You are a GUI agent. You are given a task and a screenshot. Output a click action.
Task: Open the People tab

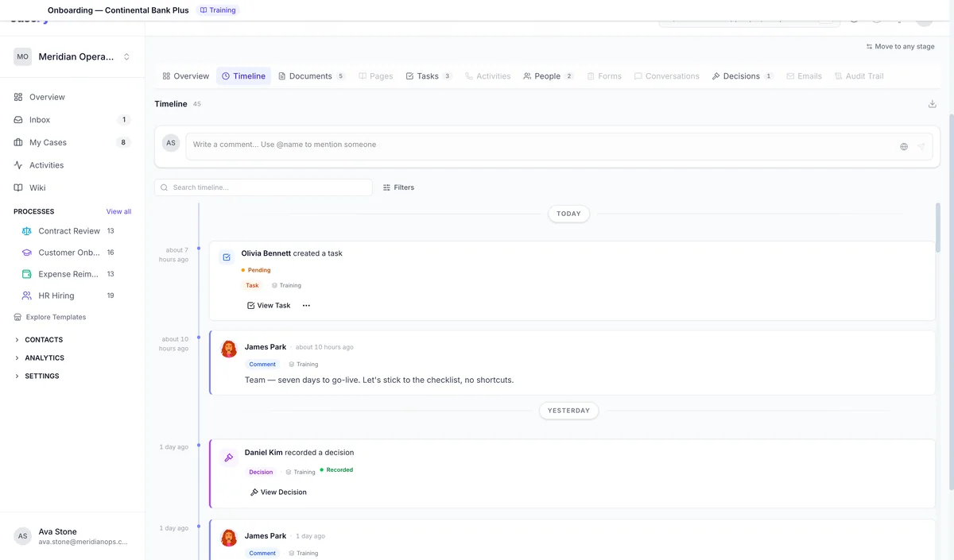tap(549, 76)
